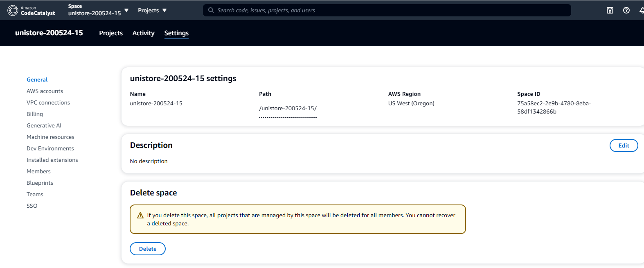The image size is (644, 268).
Task: Open the calendar icon in top bar
Action: pyautogui.click(x=610, y=10)
